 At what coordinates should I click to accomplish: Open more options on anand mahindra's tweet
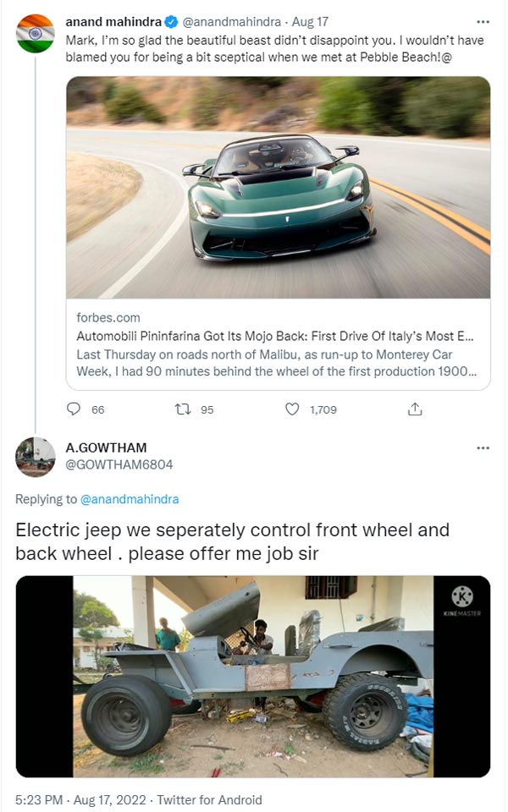point(483,22)
